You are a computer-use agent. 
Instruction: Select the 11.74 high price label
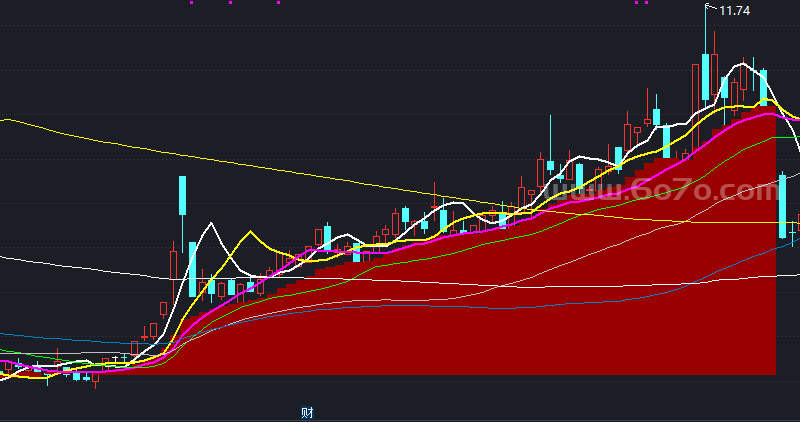pos(734,11)
